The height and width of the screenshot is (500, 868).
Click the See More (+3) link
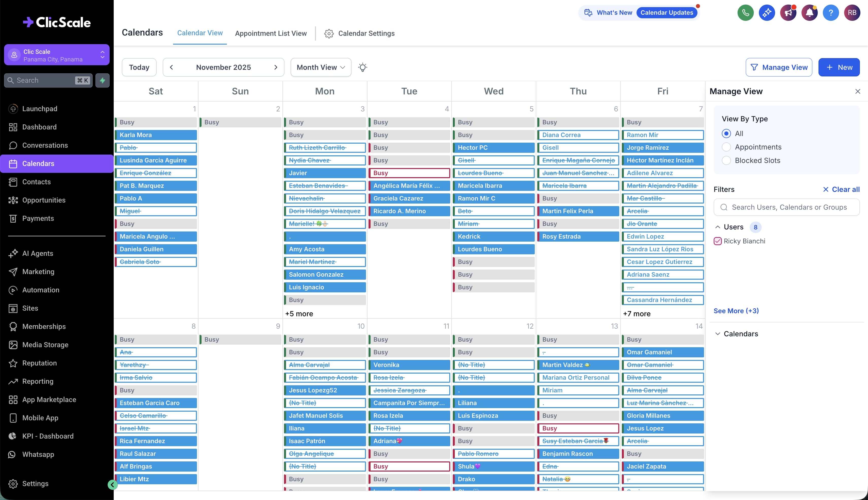[x=736, y=311]
